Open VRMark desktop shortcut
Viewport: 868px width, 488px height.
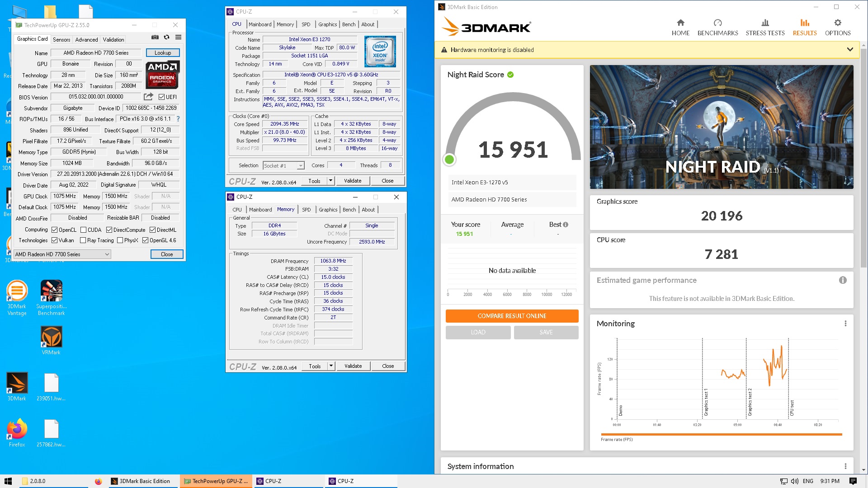tap(51, 340)
